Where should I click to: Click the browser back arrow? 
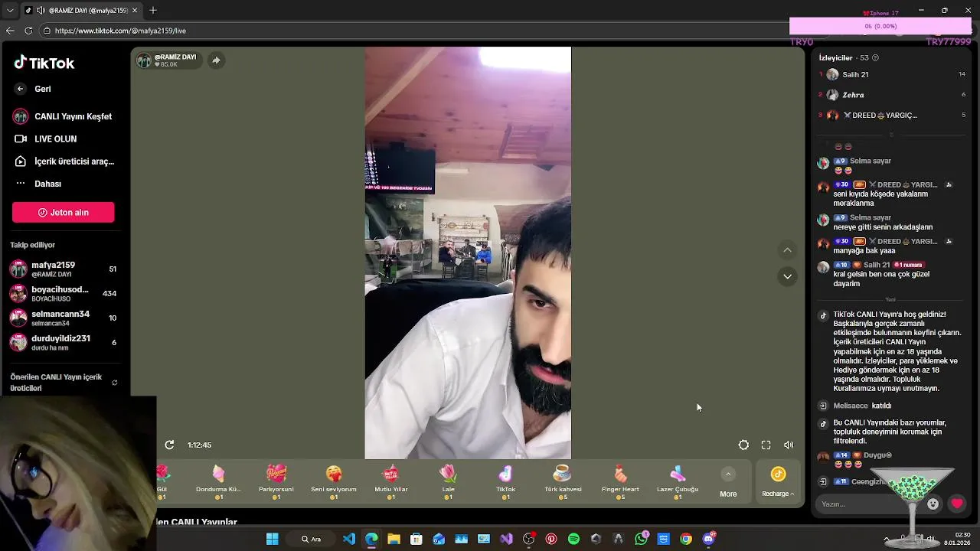point(10,31)
